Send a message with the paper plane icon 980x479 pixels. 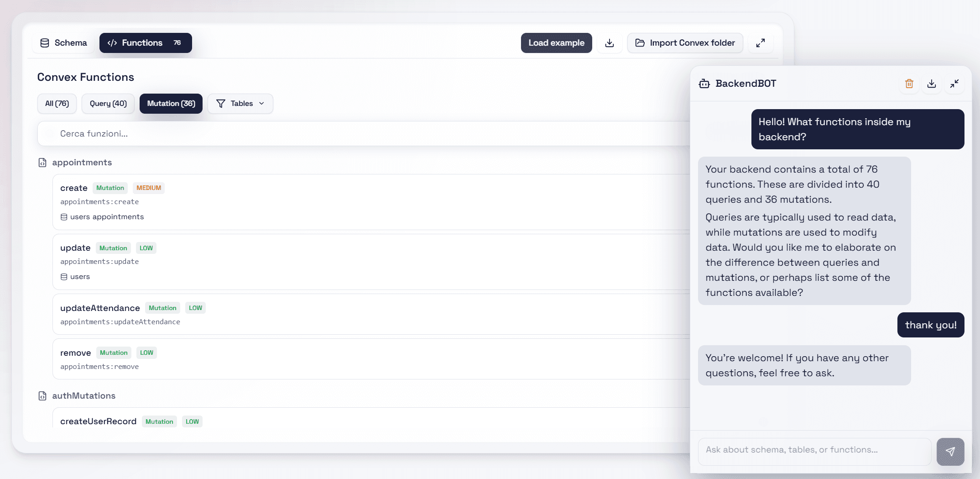(x=950, y=452)
